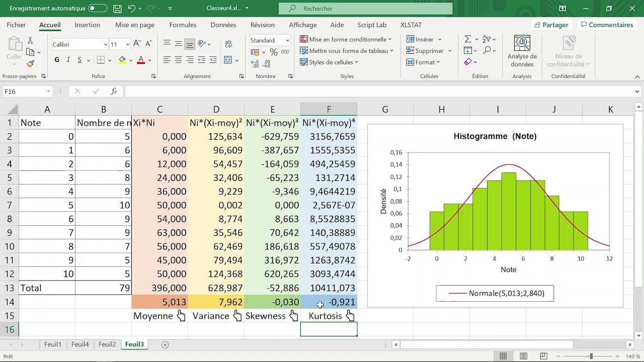Toggle top vertical alignment
Screen dimensions: 644x362
pyautogui.click(x=167, y=44)
